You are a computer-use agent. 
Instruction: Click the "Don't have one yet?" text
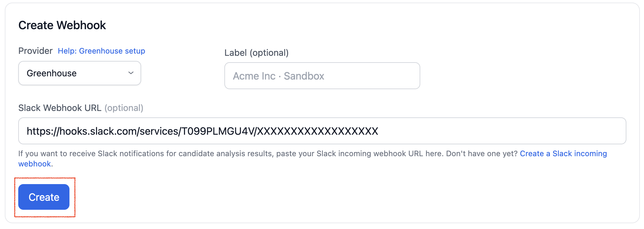[x=481, y=154]
